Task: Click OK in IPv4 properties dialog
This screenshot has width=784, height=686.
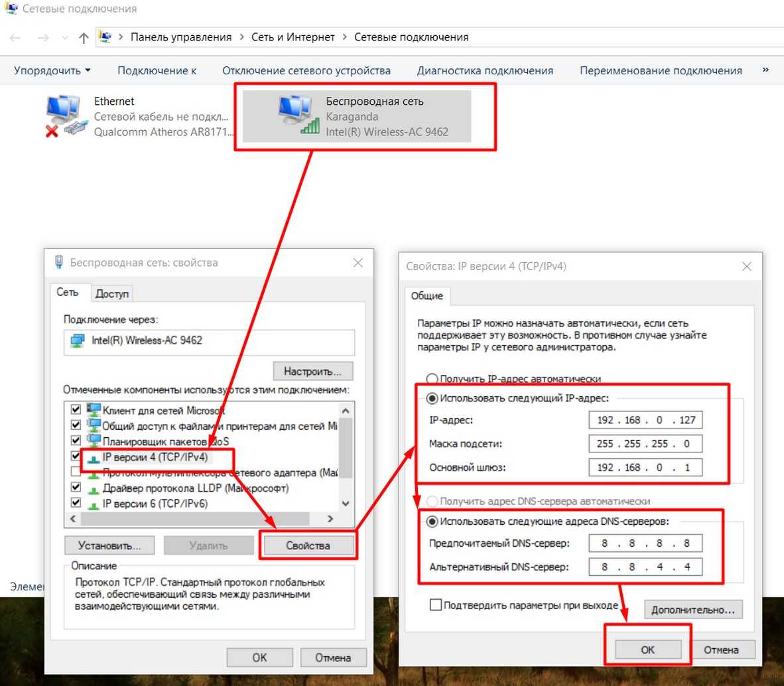Action: click(x=648, y=650)
